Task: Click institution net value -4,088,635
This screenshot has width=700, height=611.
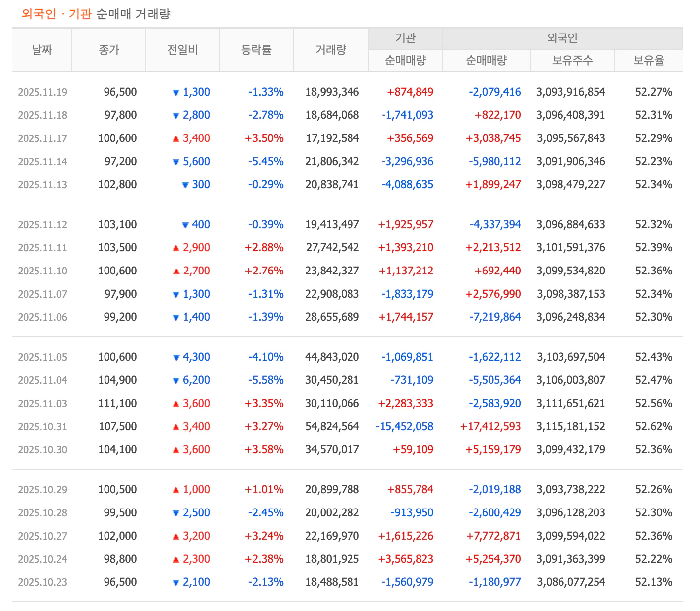Action: click(407, 185)
